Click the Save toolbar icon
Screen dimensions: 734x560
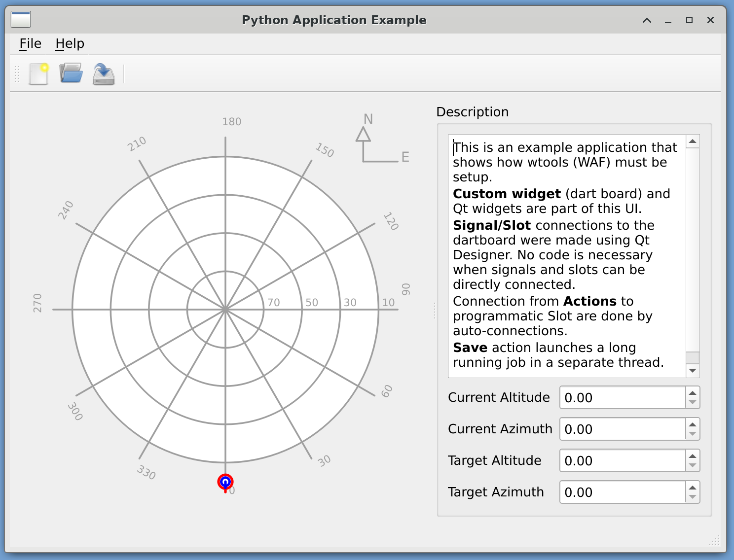click(x=104, y=74)
